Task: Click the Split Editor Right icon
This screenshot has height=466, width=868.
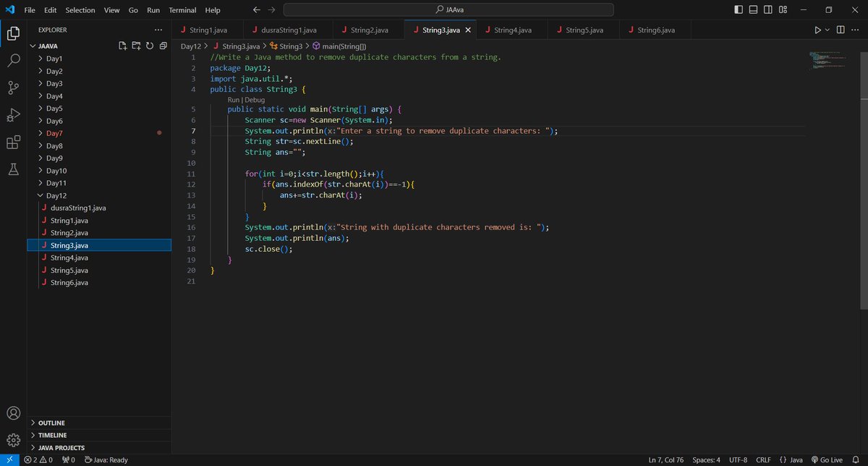Action: pyautogui.click(x=841, y=30)
